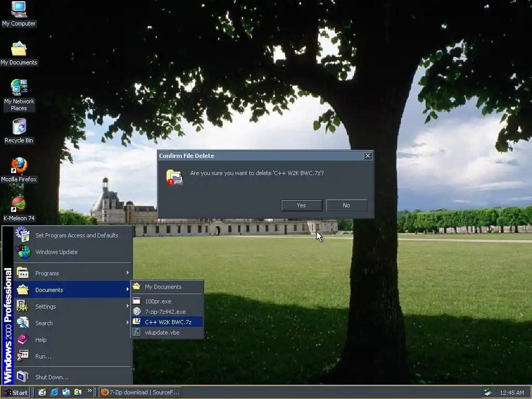The width and height of the screenshot is (532, 399).
Task: Open recent file 100pr.exe
Action: 167,301
